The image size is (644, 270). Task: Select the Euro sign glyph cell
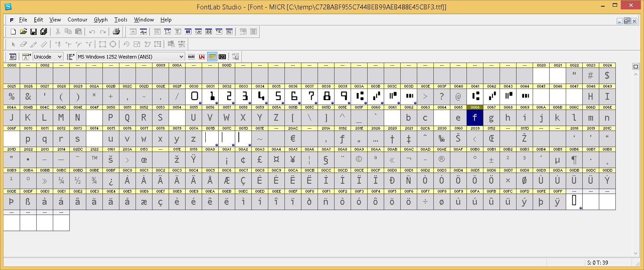[x=293, y=139]
